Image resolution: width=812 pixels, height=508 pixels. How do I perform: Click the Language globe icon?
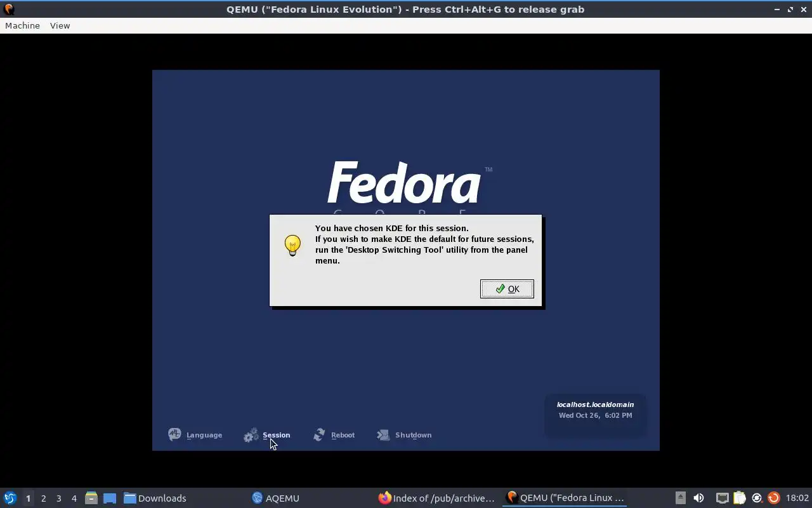point(174,434)
